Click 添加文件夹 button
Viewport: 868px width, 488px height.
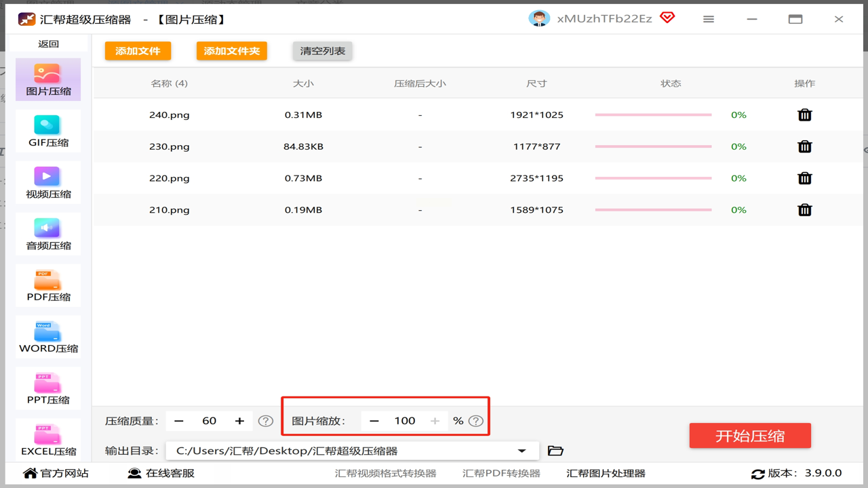tap(232, 51)
